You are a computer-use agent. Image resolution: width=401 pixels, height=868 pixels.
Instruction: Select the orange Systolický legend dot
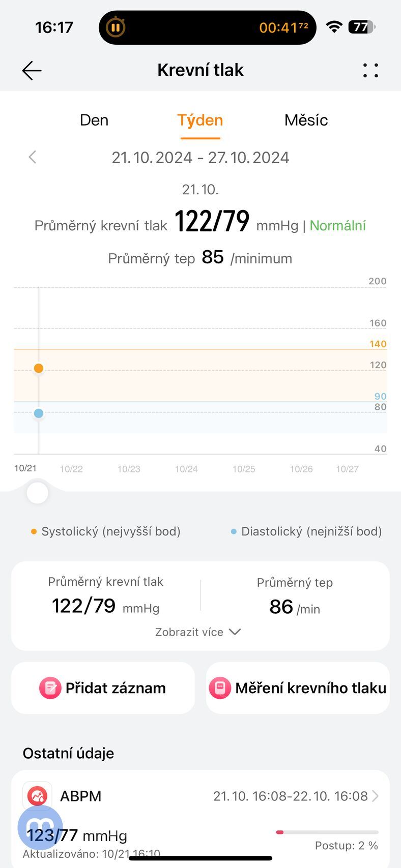point(33,531)
